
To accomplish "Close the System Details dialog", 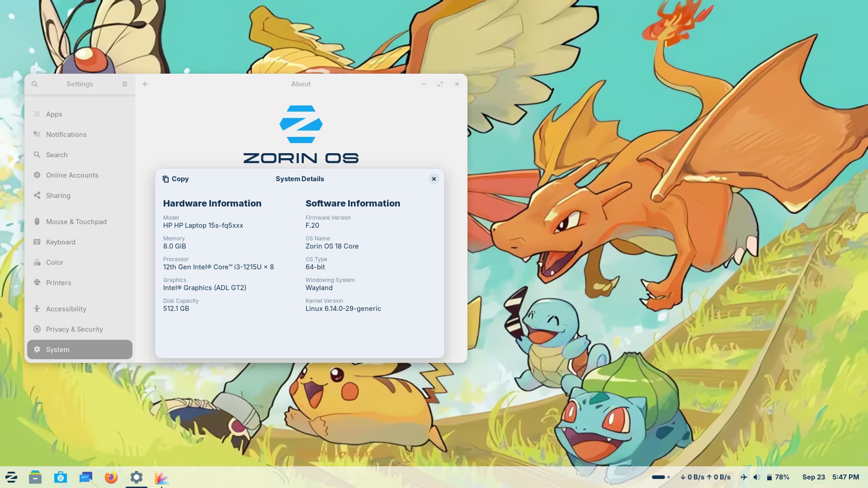I will point(434,179).
